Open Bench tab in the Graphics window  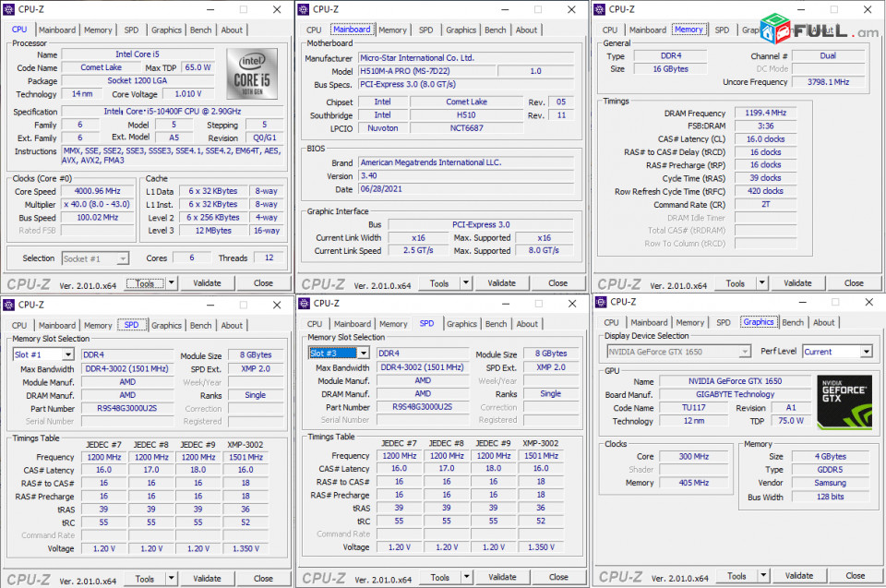[x=793, y=322]
